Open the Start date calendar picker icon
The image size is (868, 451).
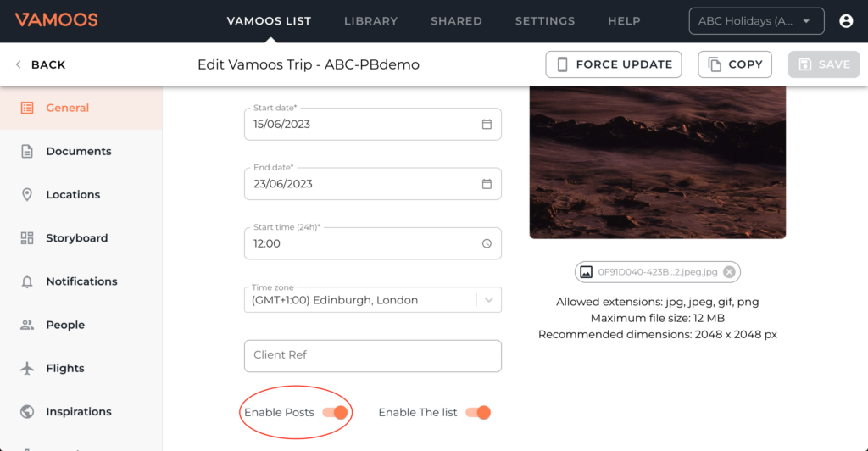[487, 124]
